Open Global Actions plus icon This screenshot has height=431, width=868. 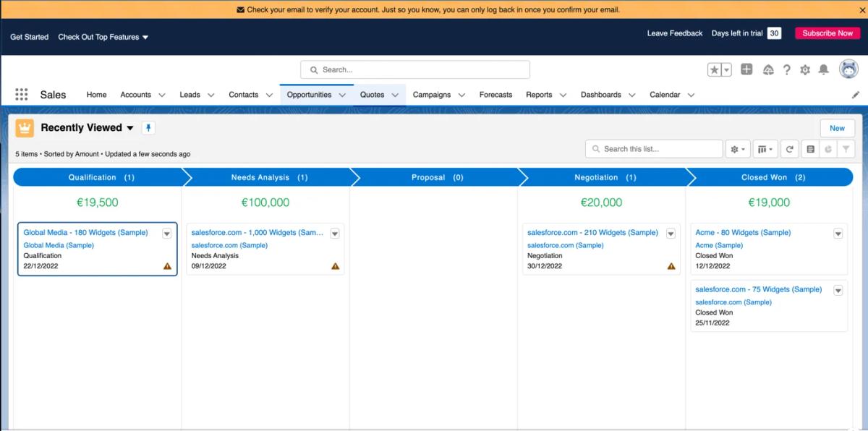pos(746,69)
